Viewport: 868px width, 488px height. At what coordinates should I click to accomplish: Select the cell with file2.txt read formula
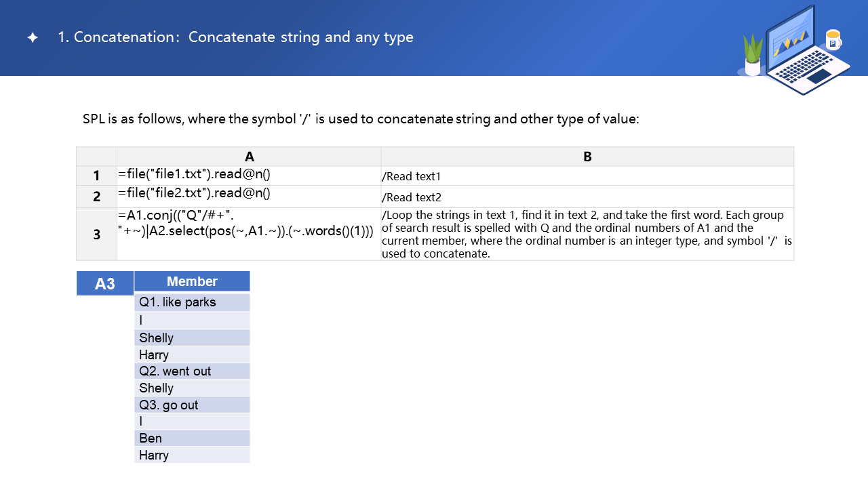(x=249, y=196)
